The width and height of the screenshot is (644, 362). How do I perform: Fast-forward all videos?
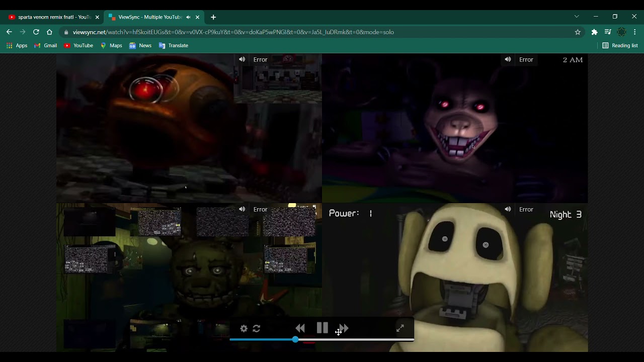click(344, 328)
